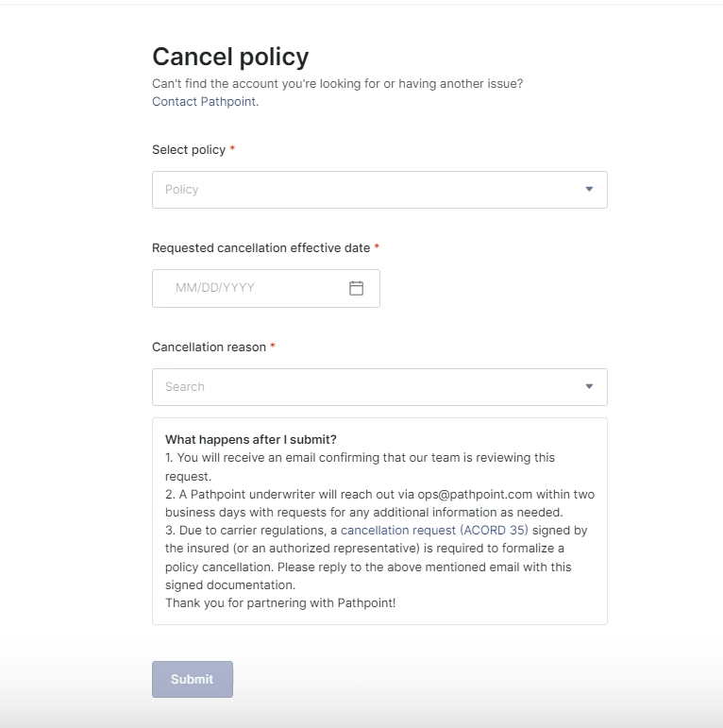Click the Select policy field label

coord(189,149)
